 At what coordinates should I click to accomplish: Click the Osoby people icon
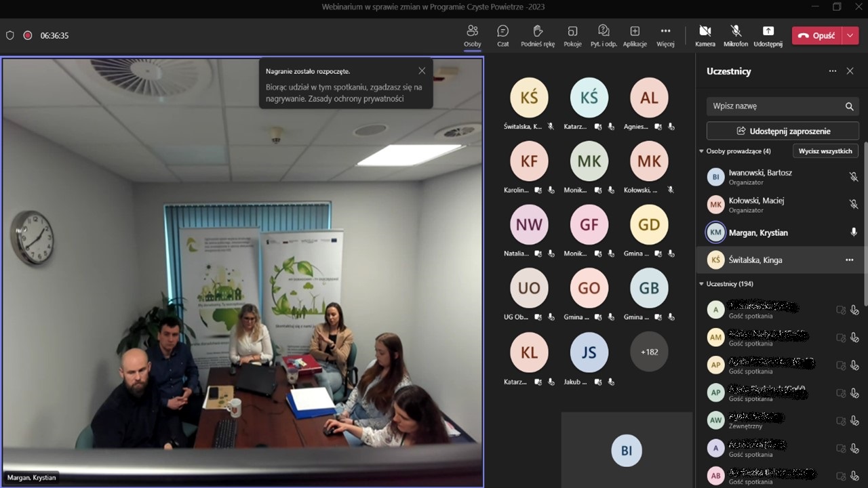coord(473,35)
